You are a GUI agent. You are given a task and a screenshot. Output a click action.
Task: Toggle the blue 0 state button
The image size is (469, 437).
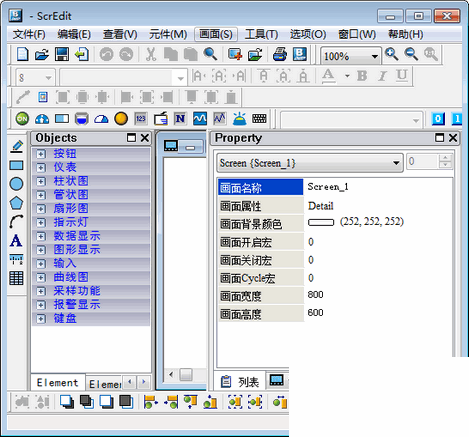(x=438, y=119)
